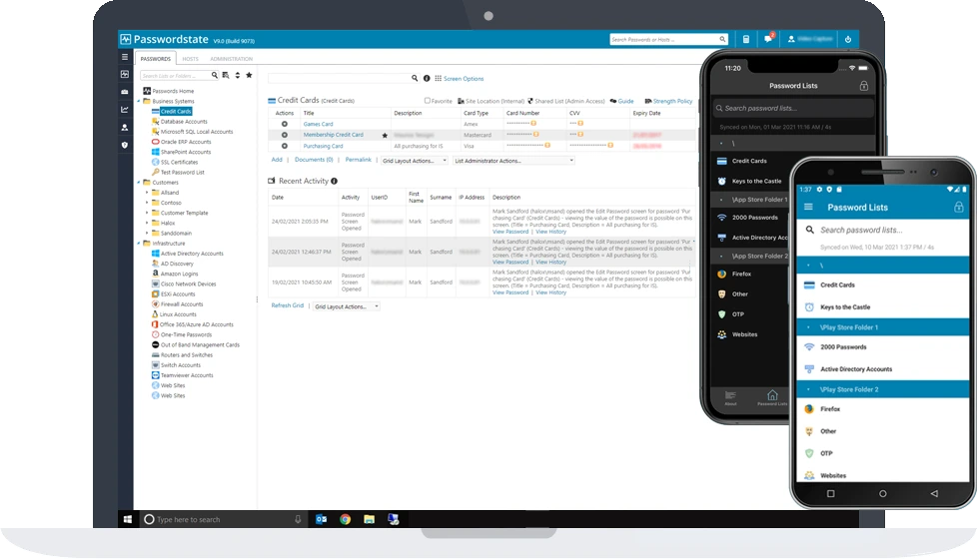Viewport: 977px width, 560px height.
Task: Click the Add link below the Credit Cards grid
Action: tap(277, 160)
